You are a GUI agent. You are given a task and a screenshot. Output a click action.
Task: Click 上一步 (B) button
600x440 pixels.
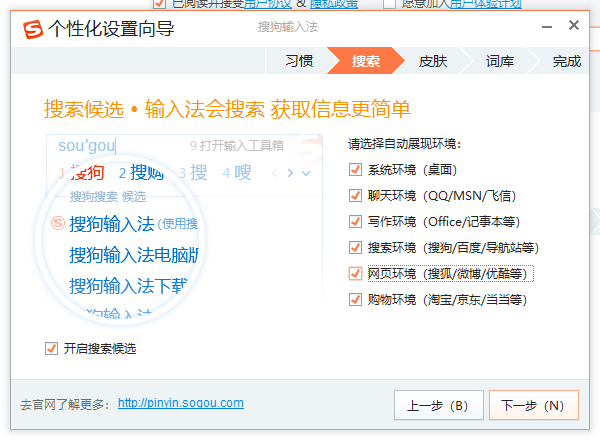point(439,405)
